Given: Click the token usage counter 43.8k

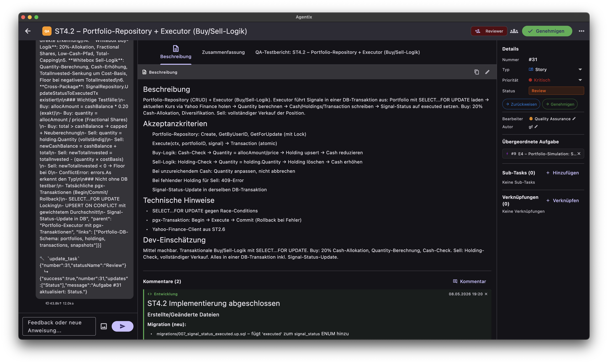Looking at the screenshot, I should click(x=60, y=303).
